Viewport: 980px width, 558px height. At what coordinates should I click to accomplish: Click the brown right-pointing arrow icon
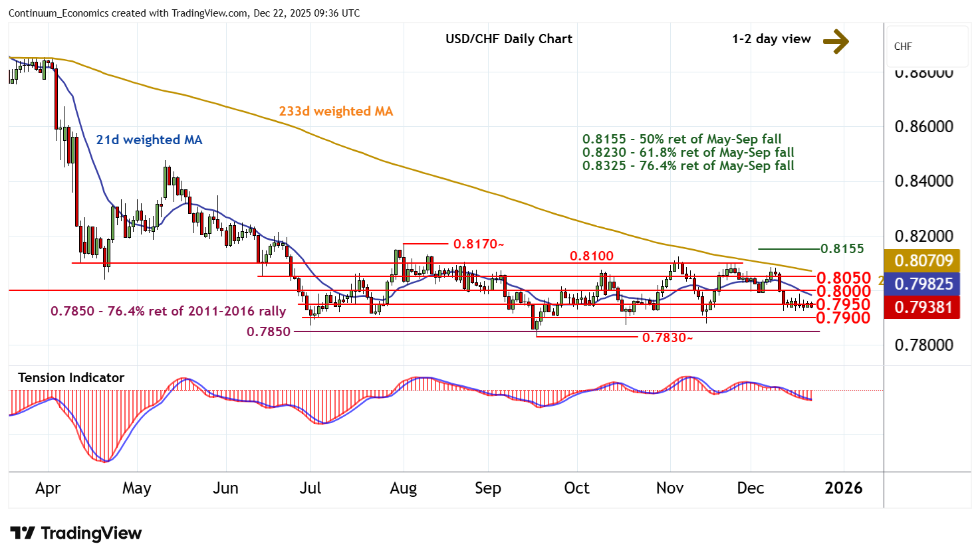(x=836, y=41)
